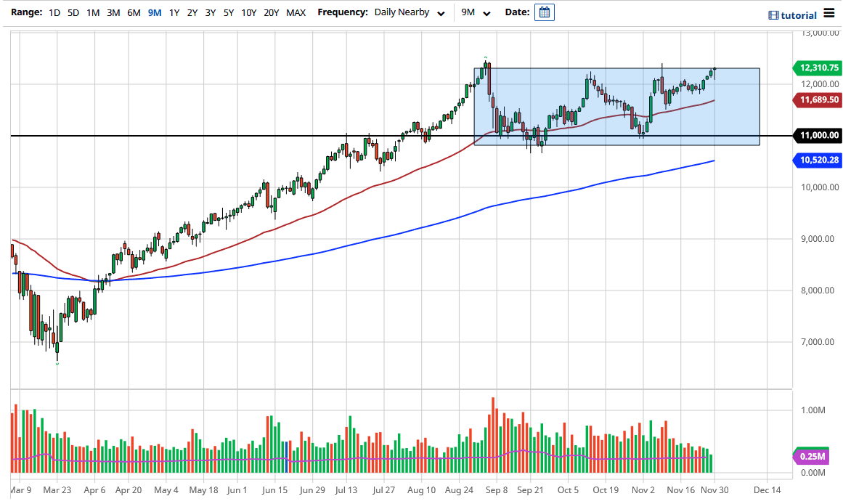
Task: Select the 5Y range
Action: coord(228,12)
